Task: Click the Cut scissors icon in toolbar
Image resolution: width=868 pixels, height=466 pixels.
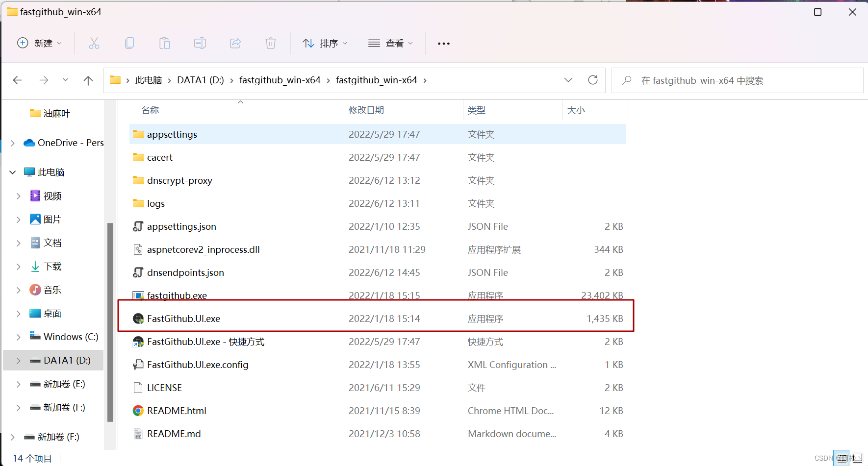Action: [x=94, y=43]
